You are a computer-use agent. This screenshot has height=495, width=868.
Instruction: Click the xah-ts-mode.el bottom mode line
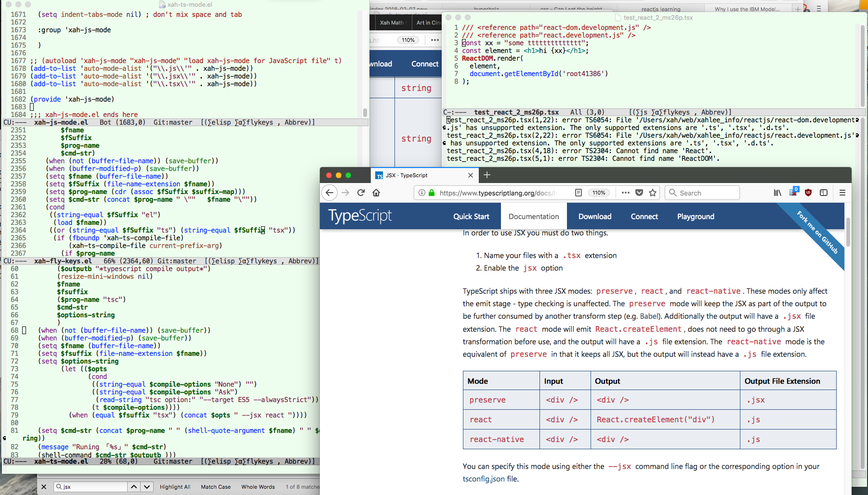coord(161,461)
